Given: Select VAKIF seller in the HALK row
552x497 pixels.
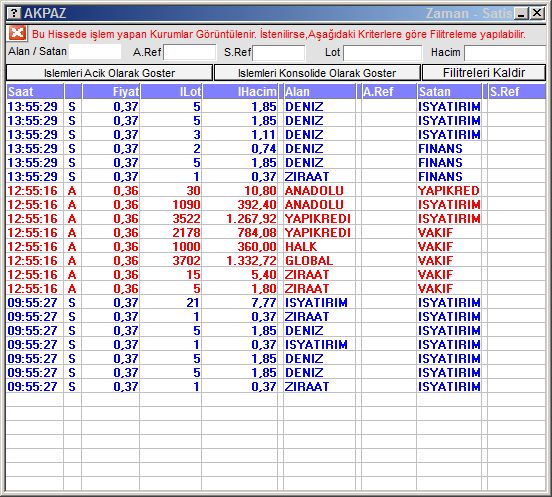Looking at the screenshot, I should pos(435,246).
